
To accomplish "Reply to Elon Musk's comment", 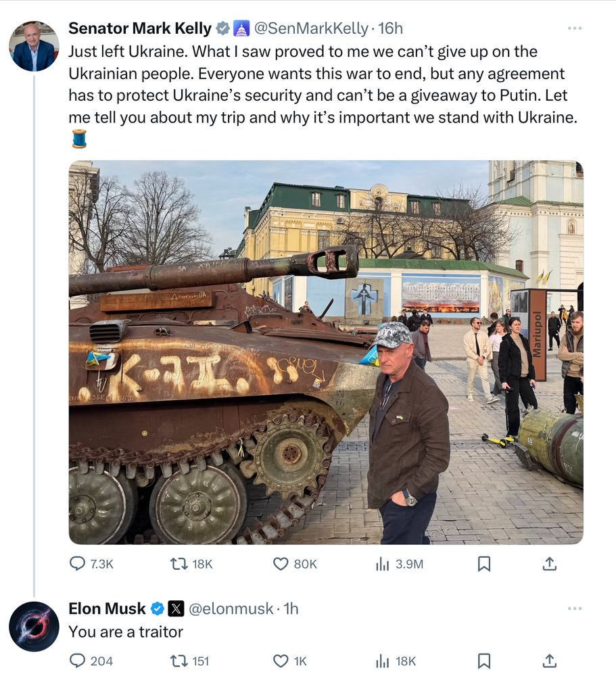I will coord(76,659).
